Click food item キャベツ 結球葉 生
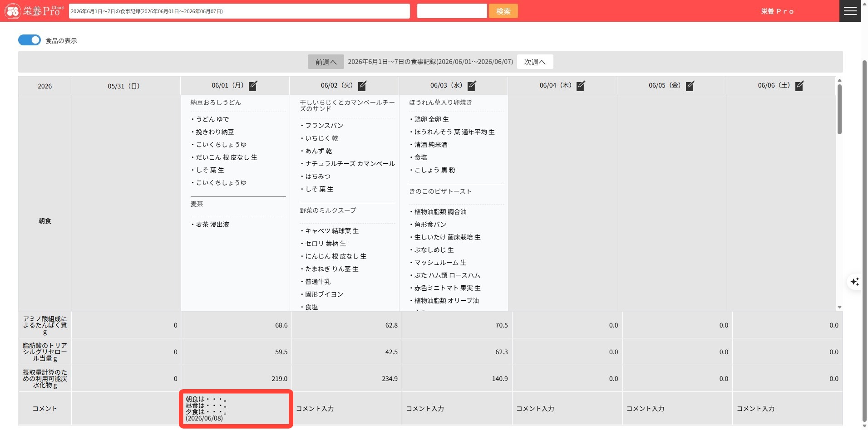Viewport: 868px width, 430px height. pyautogui.click(x=332, y=231)
